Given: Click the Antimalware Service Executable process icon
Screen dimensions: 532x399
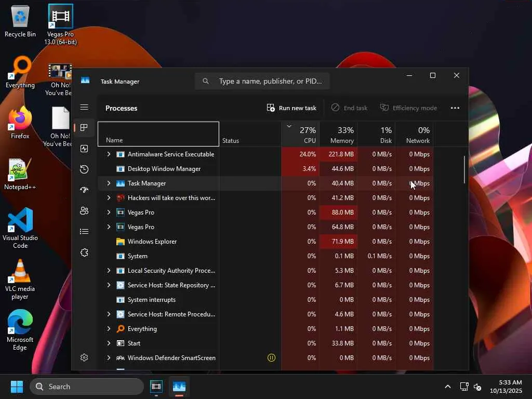Looking at the screenshot, I should click(x=121, y=154).
